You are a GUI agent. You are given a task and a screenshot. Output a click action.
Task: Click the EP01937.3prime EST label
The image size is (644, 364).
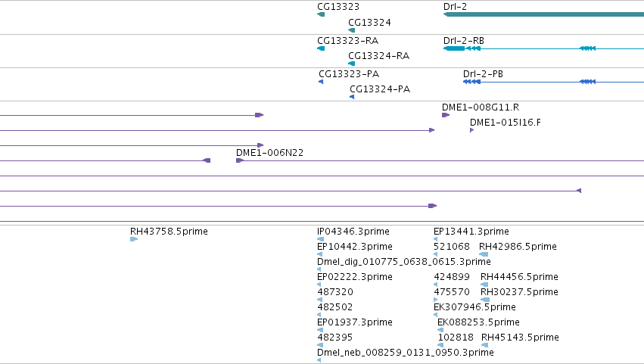tap(355, 322)
